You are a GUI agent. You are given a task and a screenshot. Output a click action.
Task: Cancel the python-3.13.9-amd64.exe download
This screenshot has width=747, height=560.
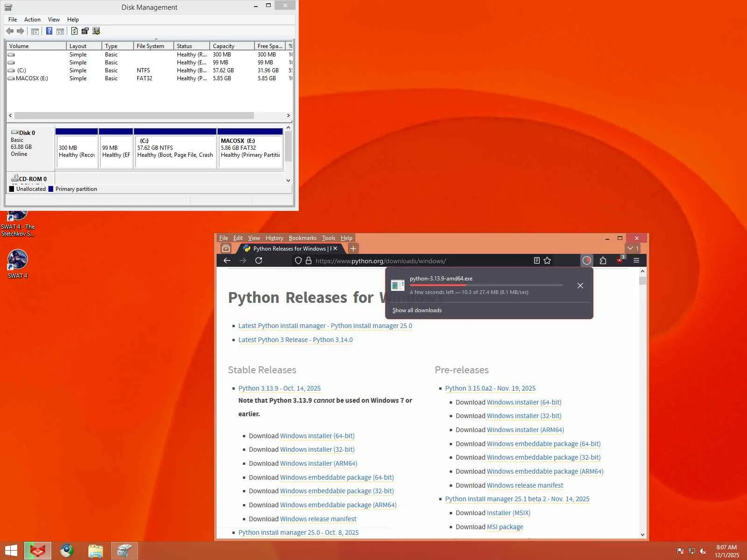[580, 286]
